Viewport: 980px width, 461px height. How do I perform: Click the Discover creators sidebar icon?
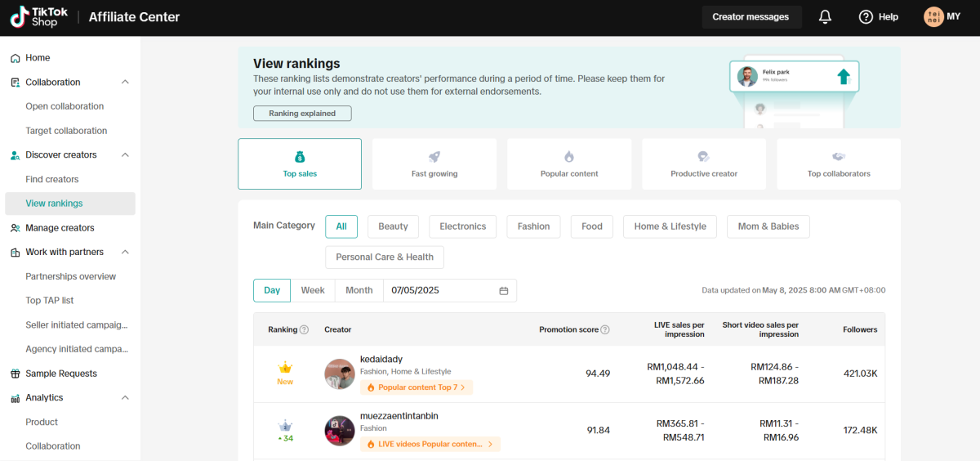tap(16, 155)
